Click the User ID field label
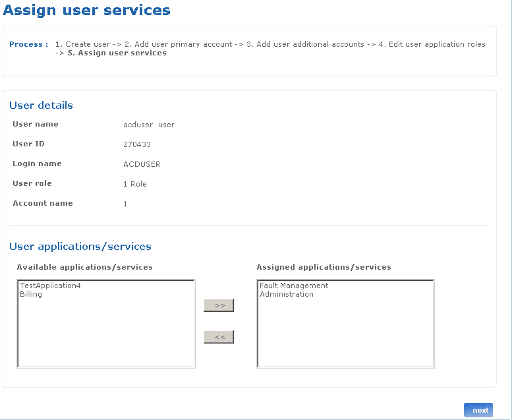This screenshot has height=420, width=512. [x=28, y=144]
